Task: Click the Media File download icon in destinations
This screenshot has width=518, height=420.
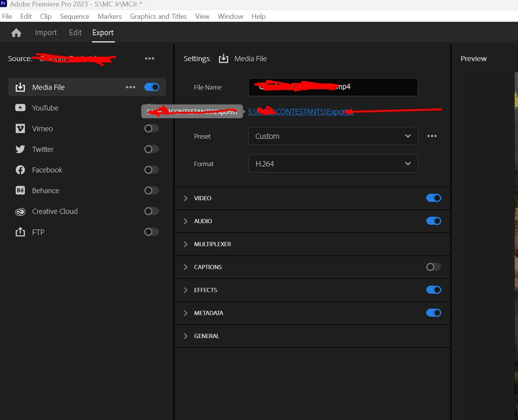Action: [x=20, y=87]
